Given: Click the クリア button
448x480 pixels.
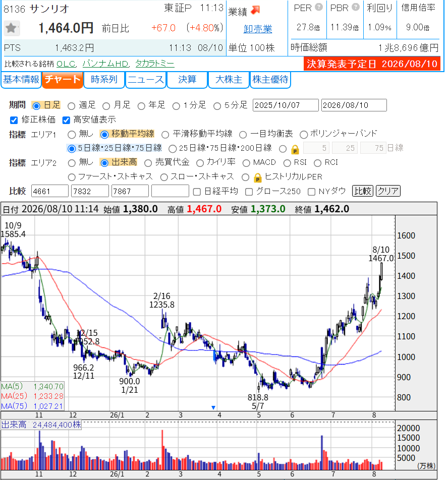Looking at the screenshot, I should tap(388, 191).
